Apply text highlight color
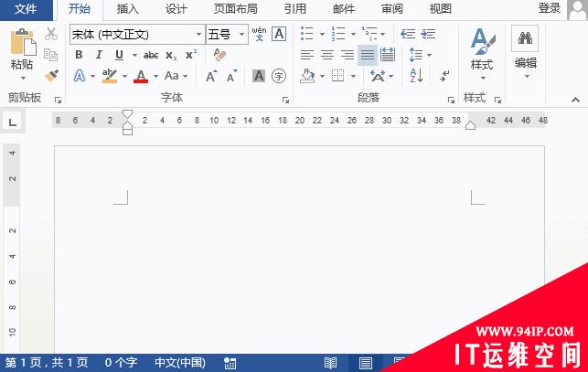 pyautogui.click(x=110, y=76)
